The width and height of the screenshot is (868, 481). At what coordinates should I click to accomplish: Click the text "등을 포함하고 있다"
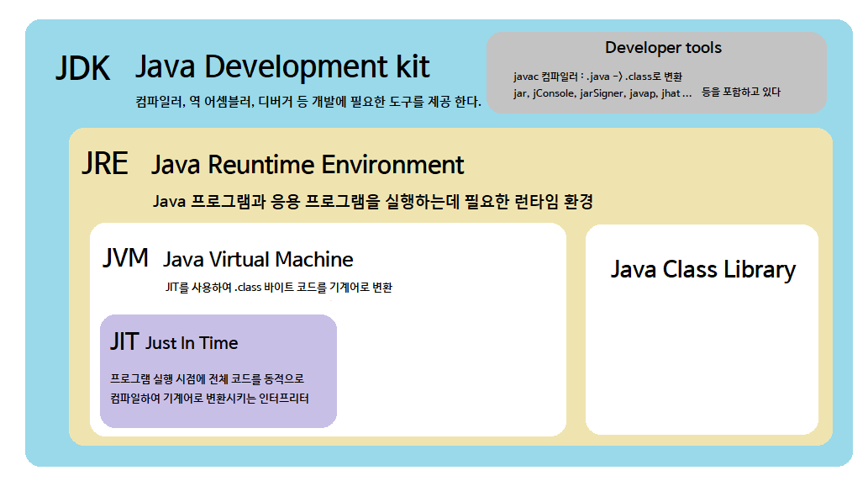(741, 92)
